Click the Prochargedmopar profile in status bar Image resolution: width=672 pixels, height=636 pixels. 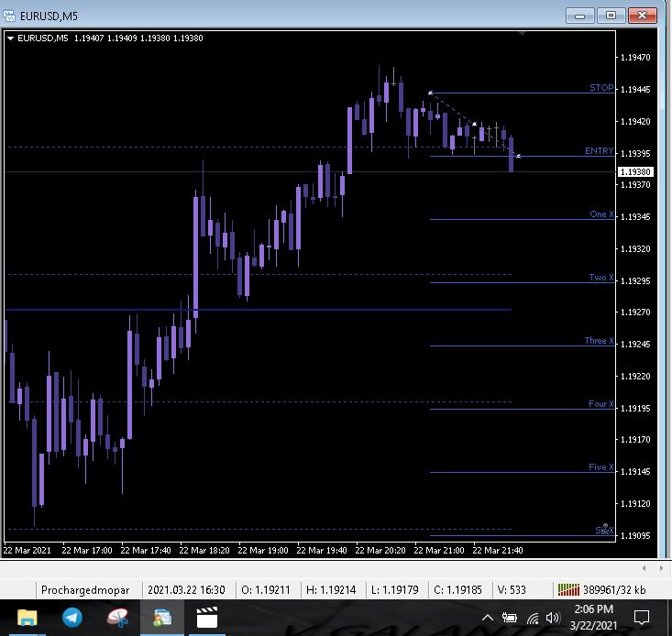85,590
